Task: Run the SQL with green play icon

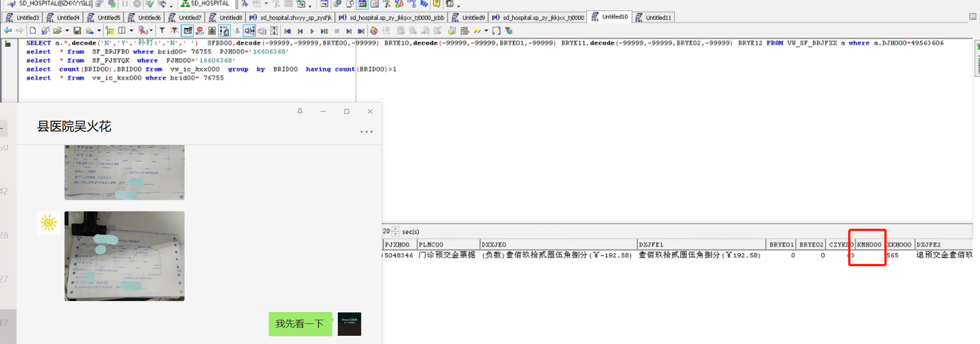Action: tap(312, 31)
